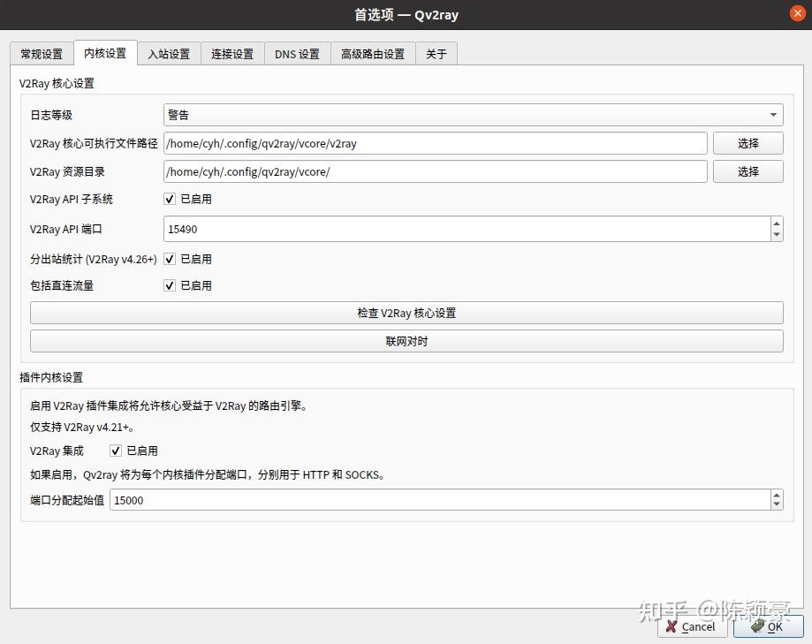Viewport: 812px width, 644px height.
Task: Click the V2Ray 资源目录 input field
Action: 435,171
